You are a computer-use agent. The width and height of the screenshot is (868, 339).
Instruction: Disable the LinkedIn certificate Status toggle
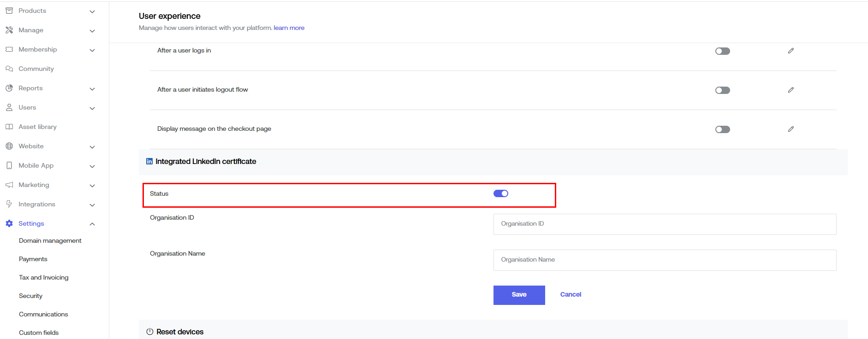pos(500,193)
